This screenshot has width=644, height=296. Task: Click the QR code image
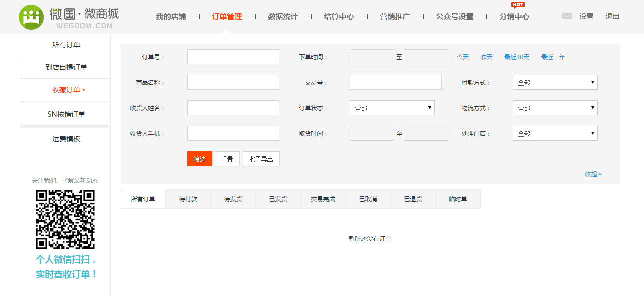pos(65,219)
